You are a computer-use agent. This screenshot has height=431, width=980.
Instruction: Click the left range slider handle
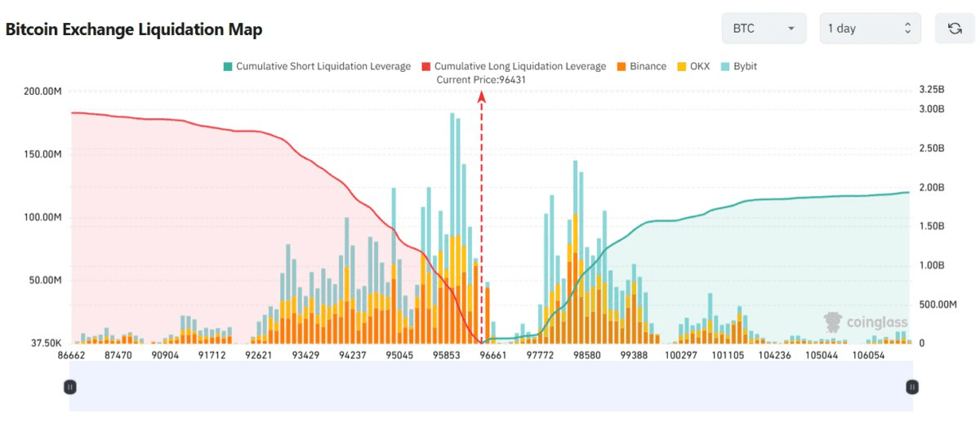pos(70,387)
